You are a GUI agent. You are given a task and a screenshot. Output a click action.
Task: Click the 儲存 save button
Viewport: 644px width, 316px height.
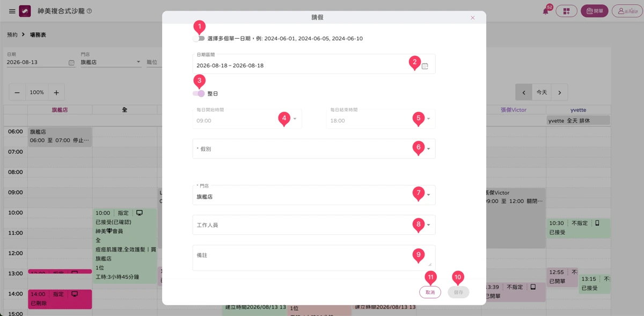click(458, 292)
